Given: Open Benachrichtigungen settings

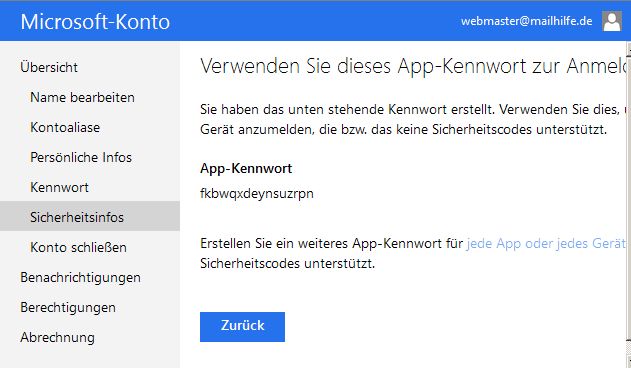Looking at the screenshot, I should pyautogui.click(x=80, y=277).
